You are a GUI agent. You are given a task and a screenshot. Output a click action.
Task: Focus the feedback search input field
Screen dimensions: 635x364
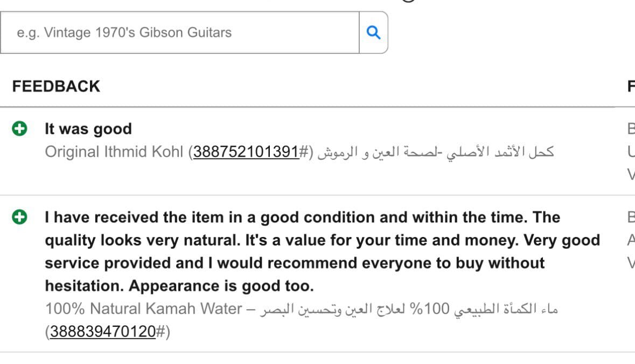[180, 32]
